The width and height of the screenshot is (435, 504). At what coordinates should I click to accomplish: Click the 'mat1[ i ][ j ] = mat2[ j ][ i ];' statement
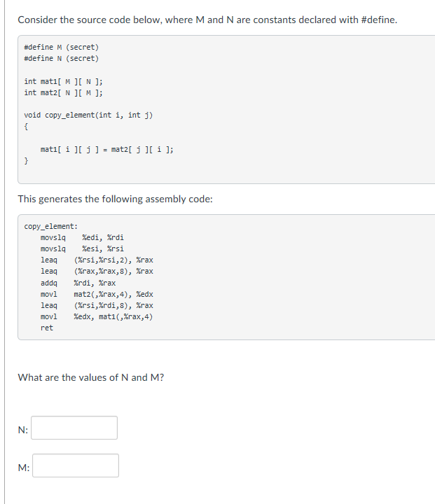tap(106, 150)
